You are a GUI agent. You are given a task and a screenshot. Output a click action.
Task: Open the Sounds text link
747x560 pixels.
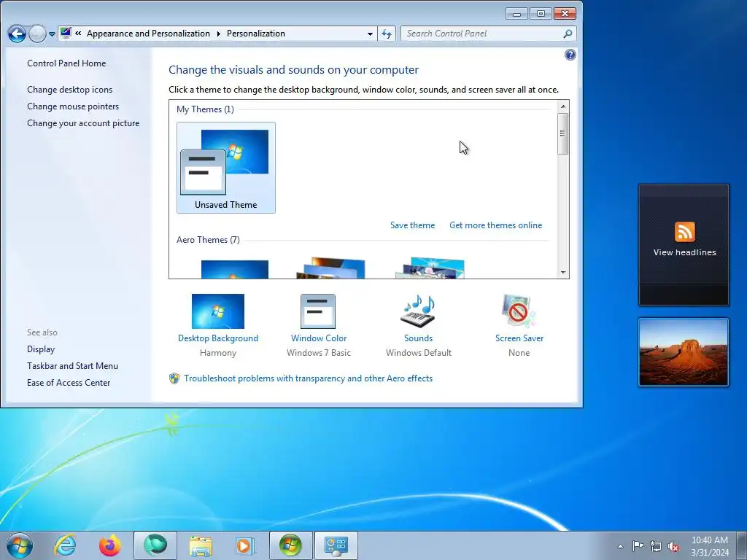[418, 338]
